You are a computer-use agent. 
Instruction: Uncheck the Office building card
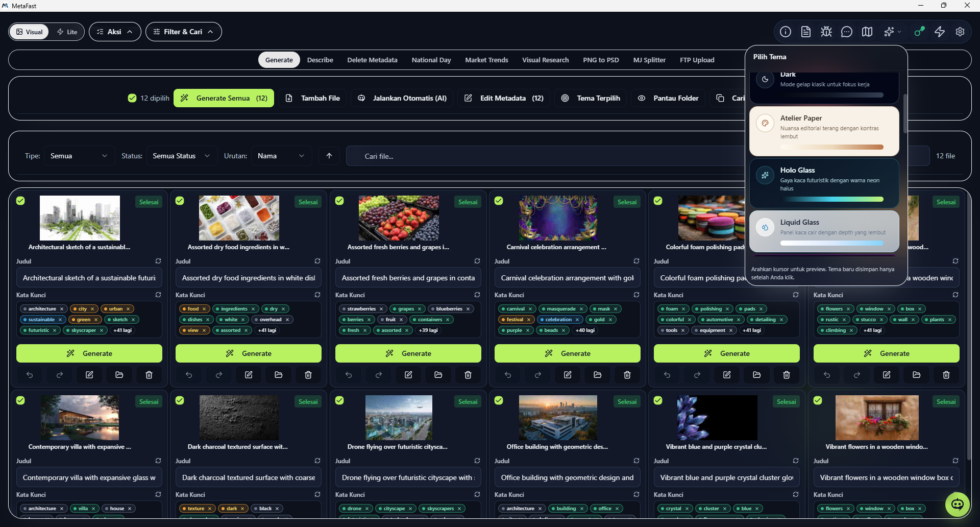point(499,400)
